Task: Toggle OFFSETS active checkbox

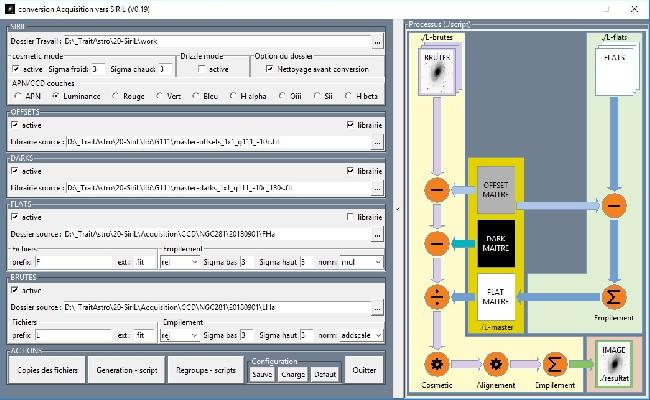Action: [x=15, y=125]
